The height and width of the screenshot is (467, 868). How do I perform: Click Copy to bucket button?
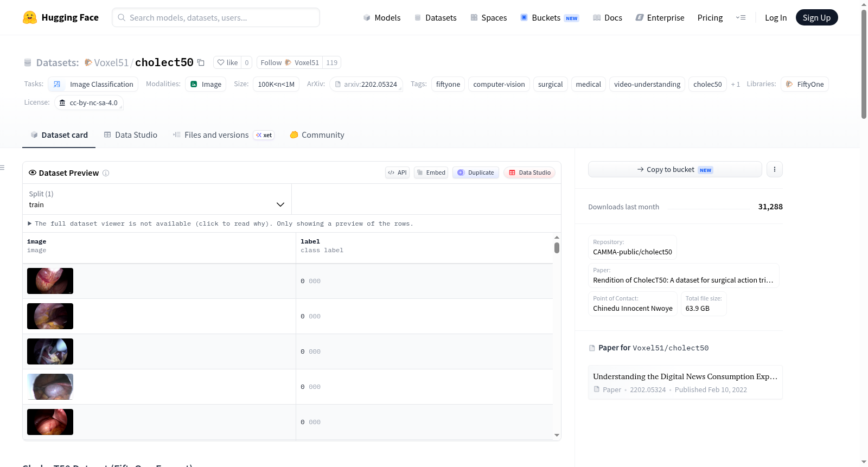tap(675, 169)
